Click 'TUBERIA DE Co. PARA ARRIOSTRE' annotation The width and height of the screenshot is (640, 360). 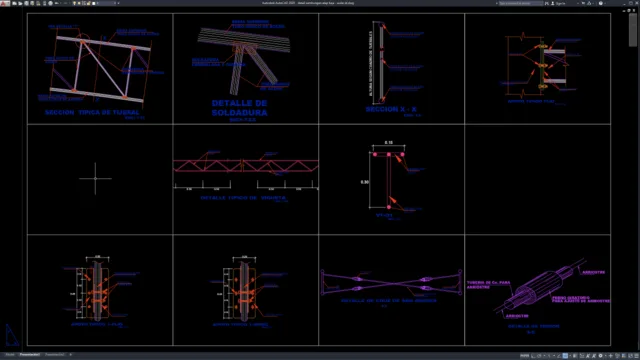click(489, 284)
